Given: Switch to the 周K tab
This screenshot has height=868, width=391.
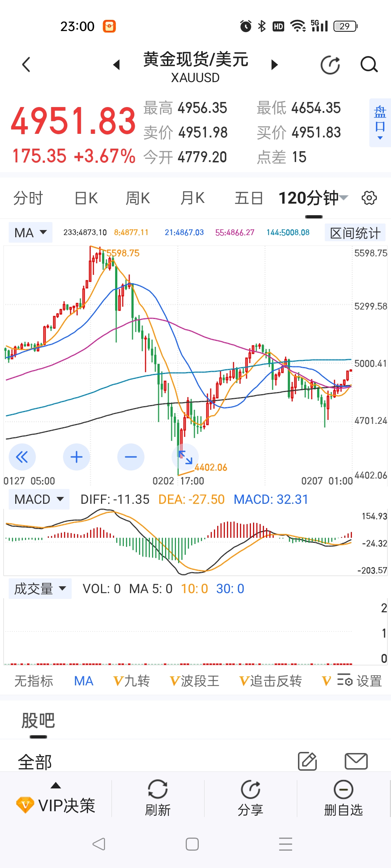Looking at the screenshot, I should click(138, 198).
